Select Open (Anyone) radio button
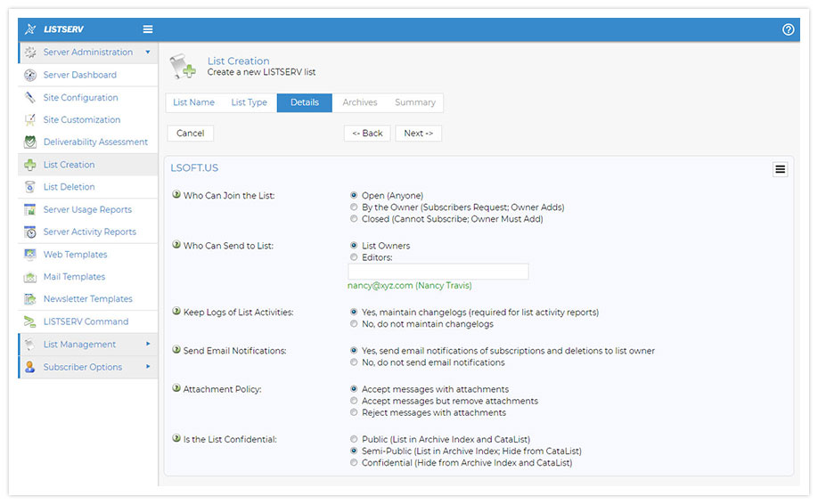The width and height of the screenshot is (818, 504). click(354, 195)
